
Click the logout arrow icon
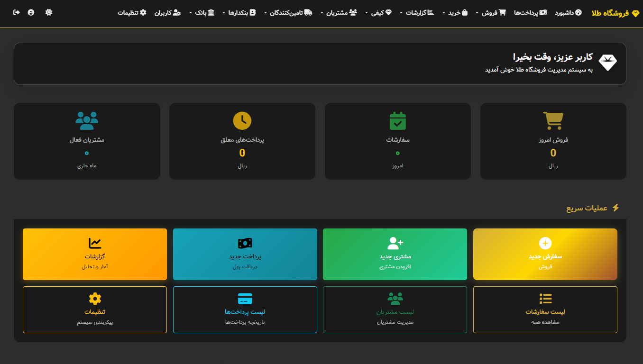tap(17, 12)
